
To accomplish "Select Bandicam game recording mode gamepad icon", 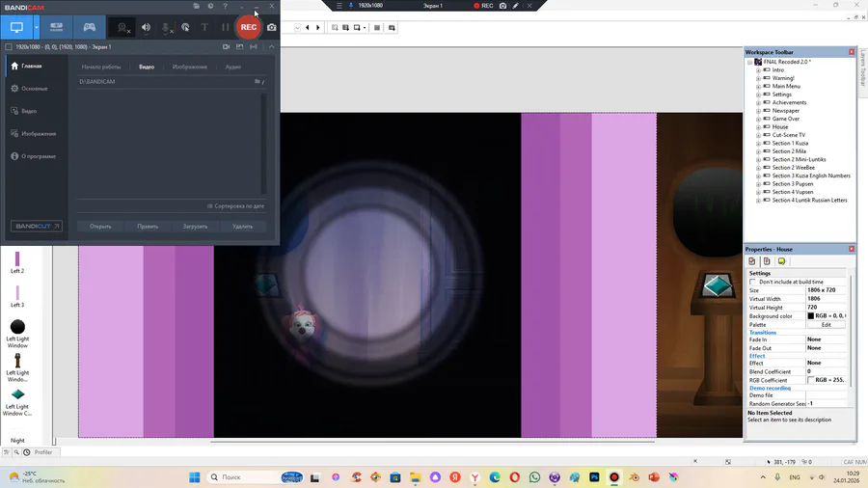I will (x=89, y=27).
